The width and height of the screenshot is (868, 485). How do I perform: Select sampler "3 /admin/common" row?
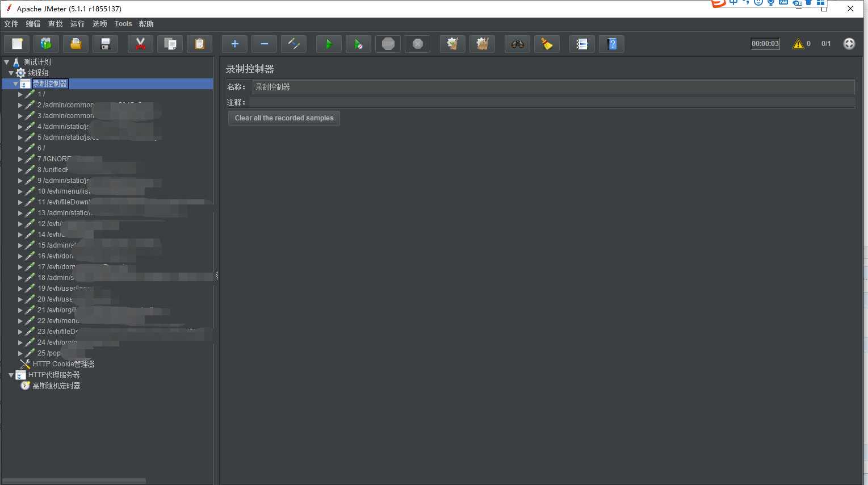click(x=65, y=116)
